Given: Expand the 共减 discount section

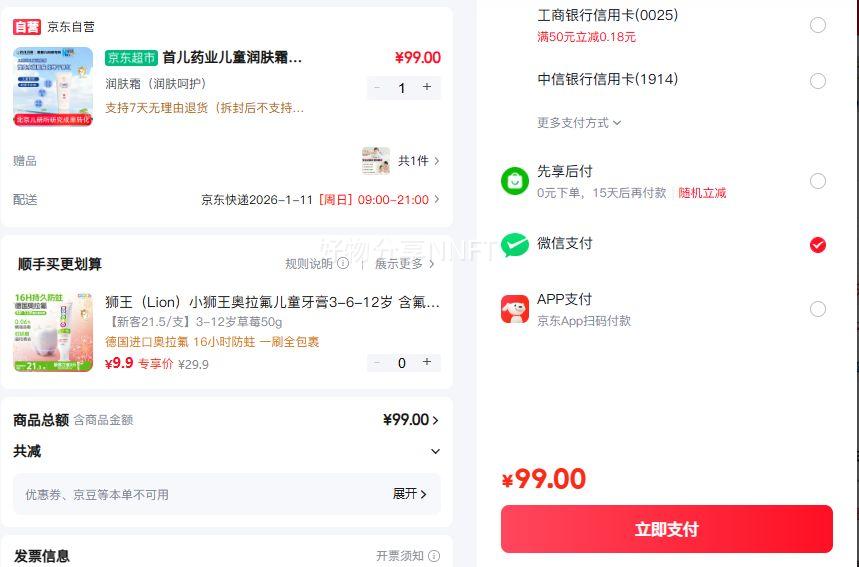Looking at the screenshot, I should 435,452.
